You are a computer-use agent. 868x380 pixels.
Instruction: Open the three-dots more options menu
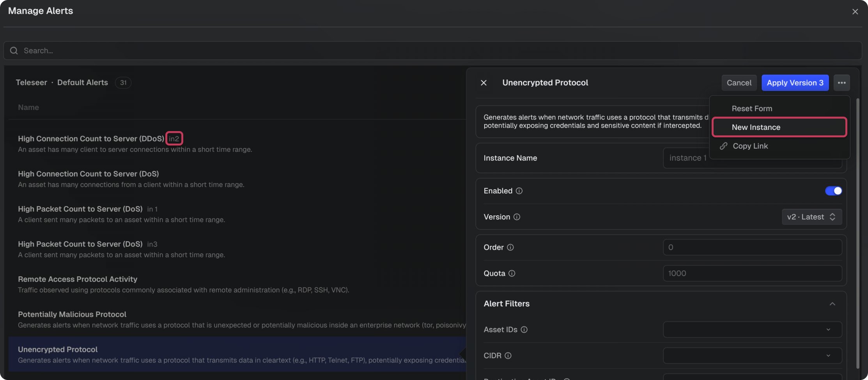click(x=841, y=83)
